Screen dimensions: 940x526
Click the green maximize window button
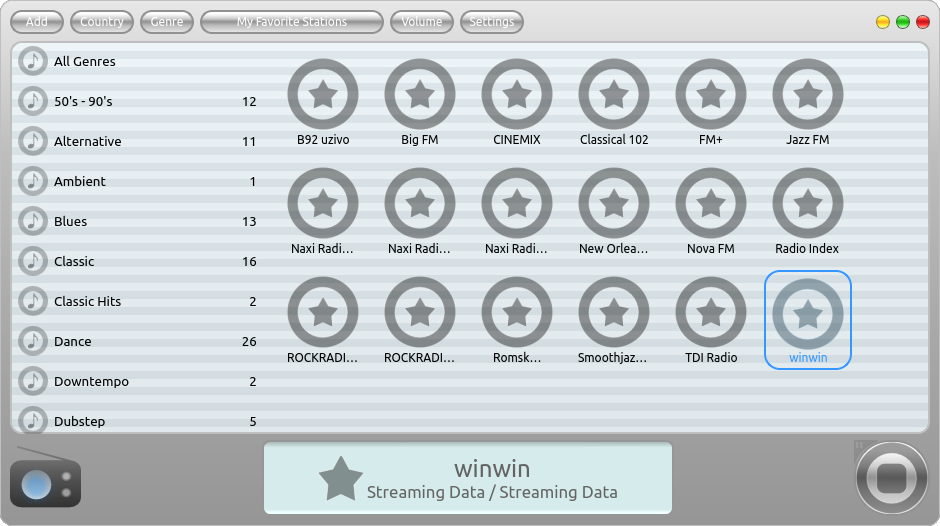click(903, 22)
